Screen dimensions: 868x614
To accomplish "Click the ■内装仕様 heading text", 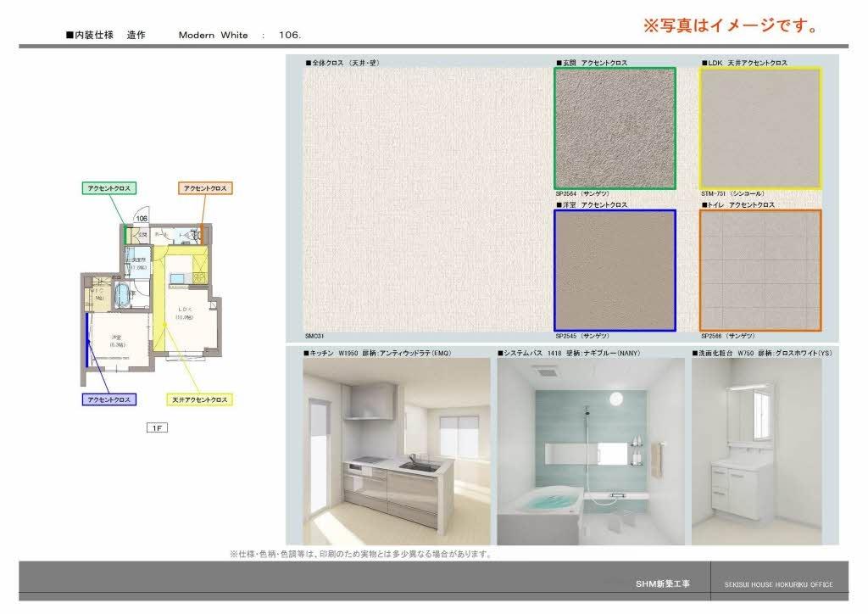I will [90, 35].
